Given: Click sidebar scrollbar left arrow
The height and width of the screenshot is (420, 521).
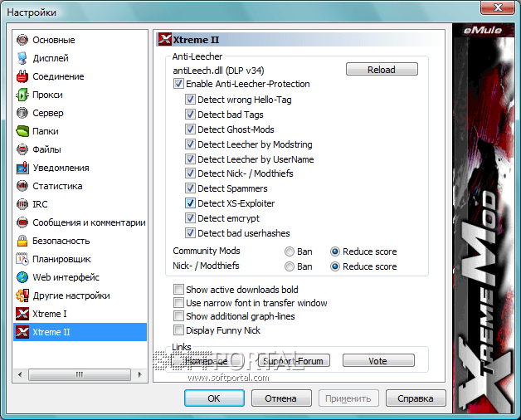Looking at the screenshot, I should pos(20,375).
